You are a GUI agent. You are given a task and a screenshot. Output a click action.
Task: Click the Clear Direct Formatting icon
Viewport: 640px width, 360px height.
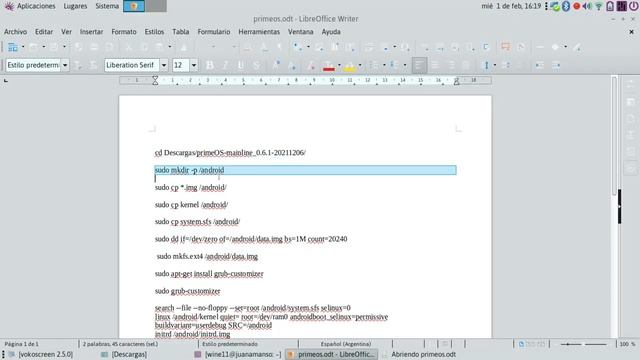311,65
